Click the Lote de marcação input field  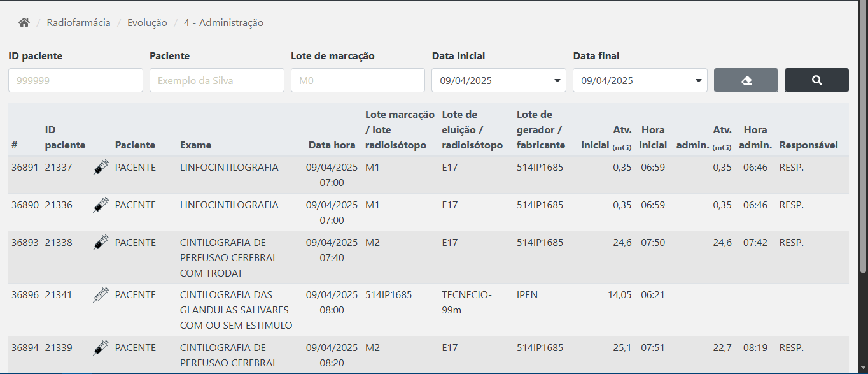358,80
